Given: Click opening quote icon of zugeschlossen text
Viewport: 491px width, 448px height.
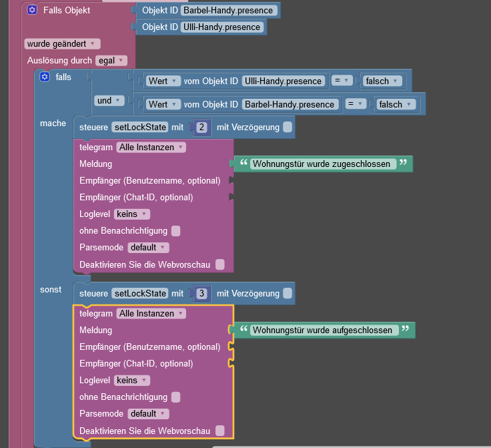Looking at the screenshot, I should tap(243, 163).
